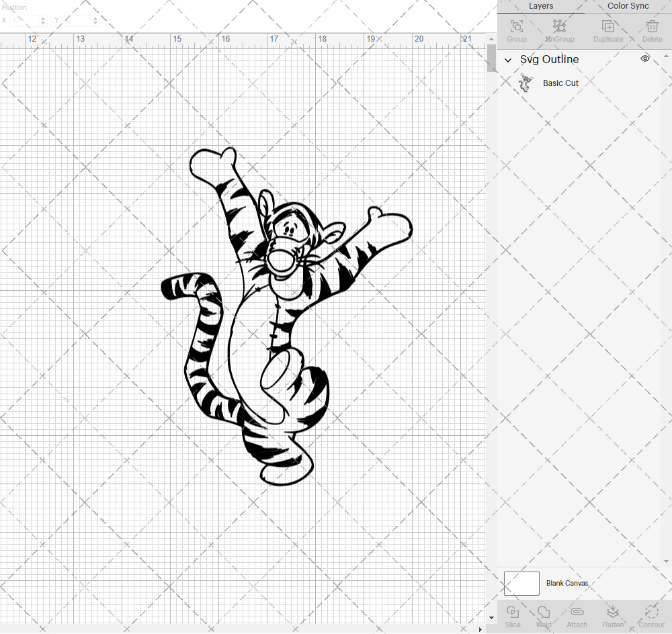Click the Basic Cut layer thumbnail

[x=526, y=83]
